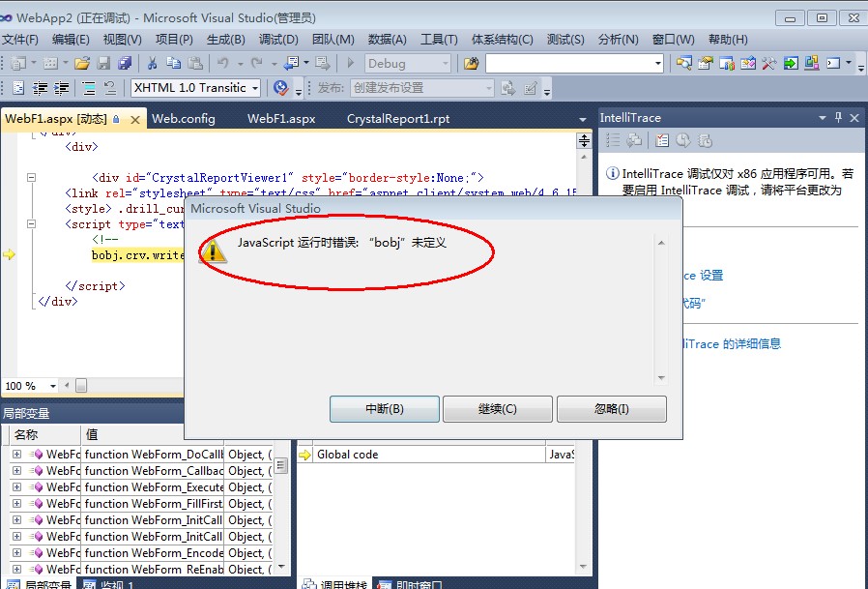868x589 pixels.
Task: Click the Undo arrow icon
Action: point(223,63)
